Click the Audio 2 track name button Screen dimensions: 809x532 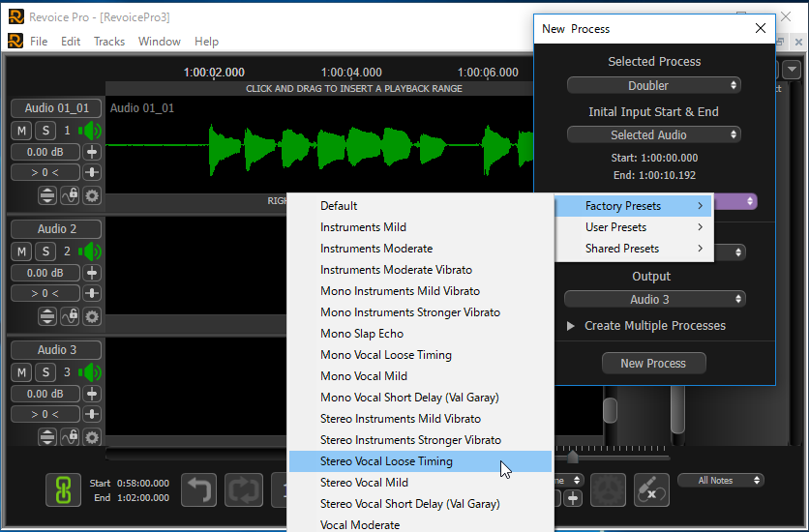click(57, 229)
